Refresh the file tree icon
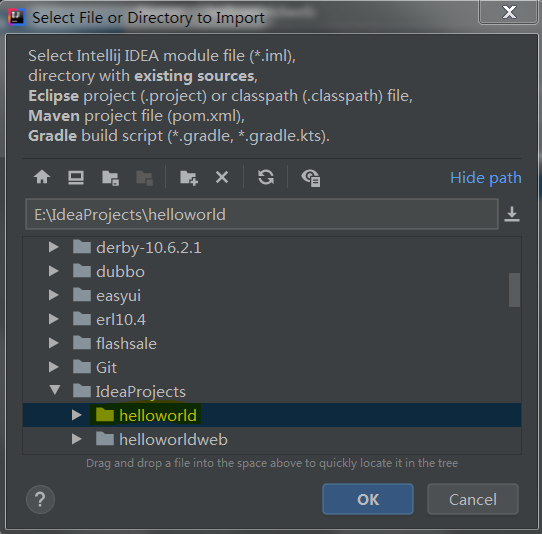This screenshot has height=534, width=542. (266, 177)
